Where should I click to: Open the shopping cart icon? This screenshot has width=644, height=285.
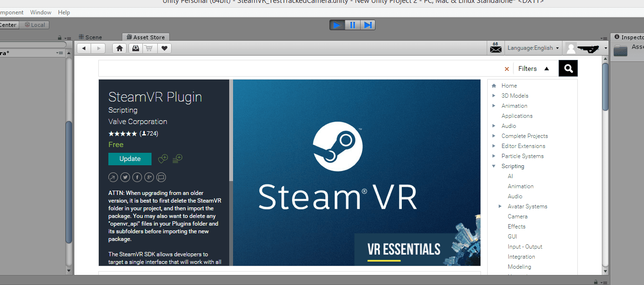(149, 48)
